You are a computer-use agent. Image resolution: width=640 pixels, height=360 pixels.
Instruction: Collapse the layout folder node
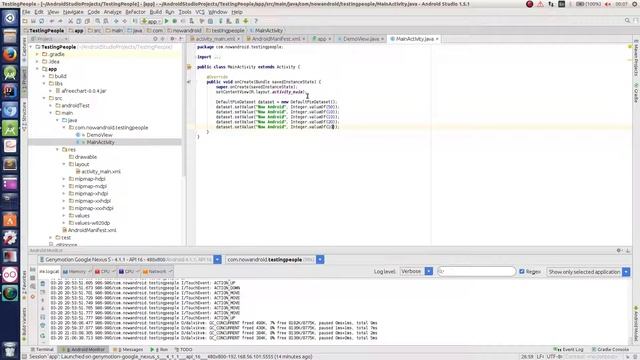pyautogui.click(x=64, y=164)
